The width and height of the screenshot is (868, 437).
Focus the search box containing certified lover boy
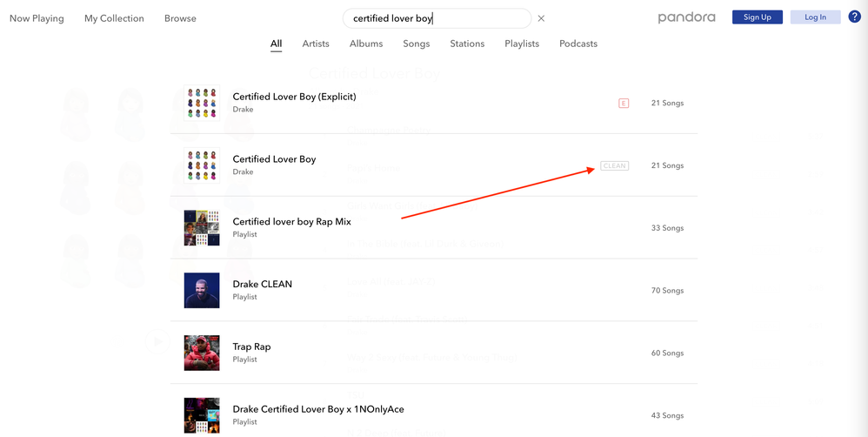click(435, 18)
